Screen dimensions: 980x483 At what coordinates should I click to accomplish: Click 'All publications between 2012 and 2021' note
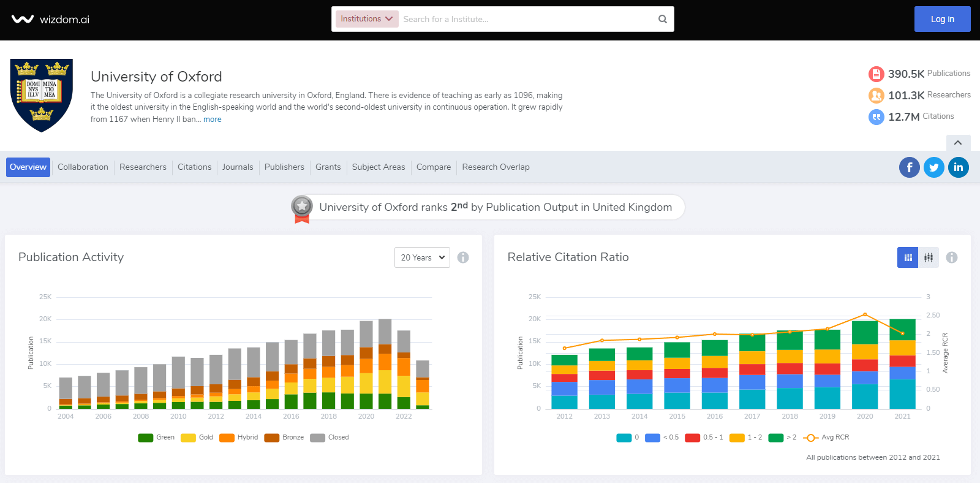(x=873, y=457)
